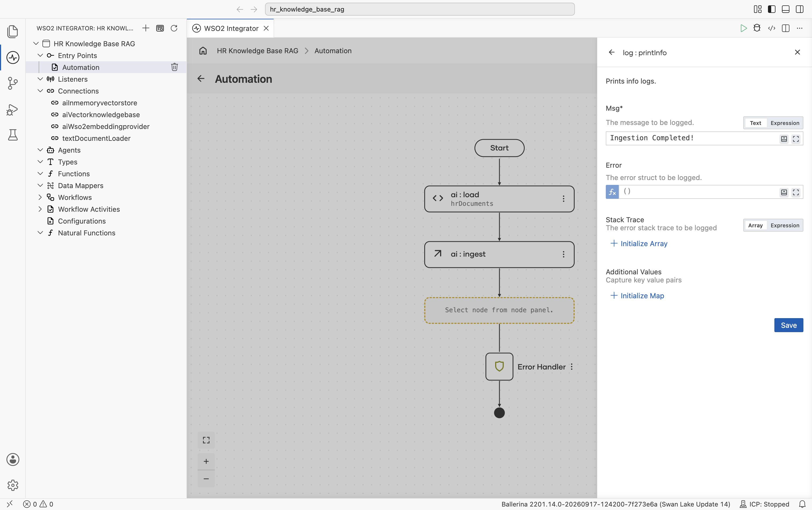This screenshot has width=812, height=510.
Task: Switch Stack Trace to Expression mode
Action: click(x=785, y=225)
